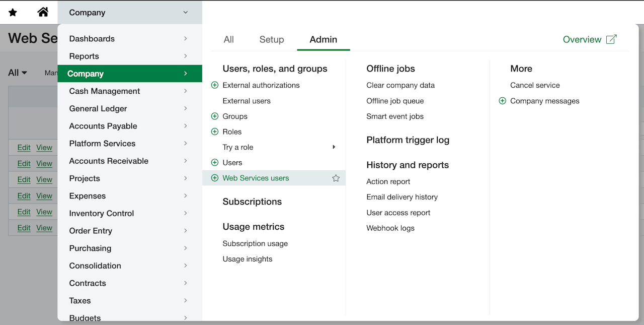Select Company in the module menu

point(130,74)
